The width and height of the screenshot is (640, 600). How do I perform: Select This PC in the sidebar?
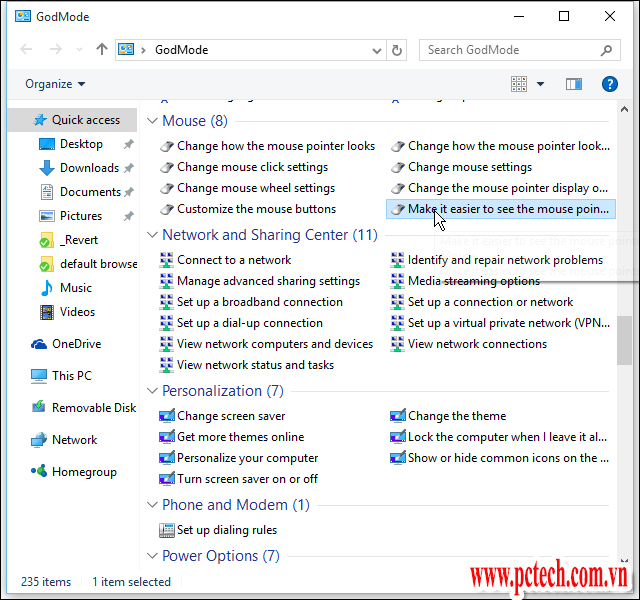pos(71,376)
